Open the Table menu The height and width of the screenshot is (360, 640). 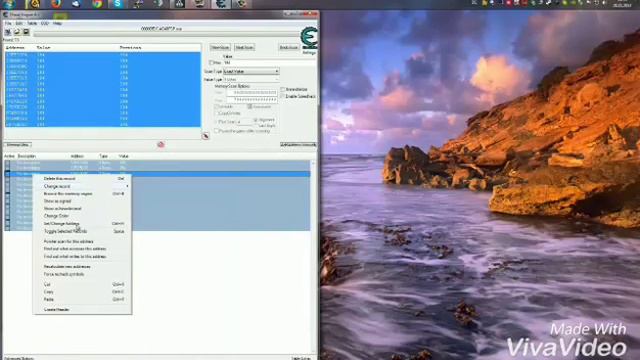click(32, 24)
